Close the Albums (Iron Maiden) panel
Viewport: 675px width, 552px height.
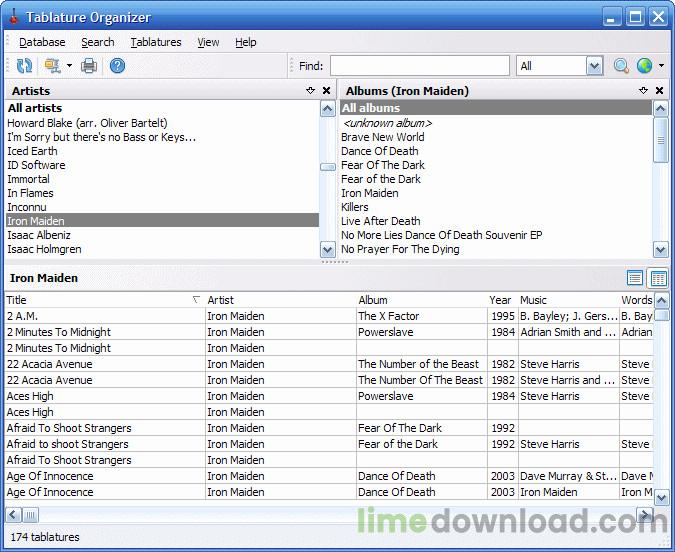point(659,90)
